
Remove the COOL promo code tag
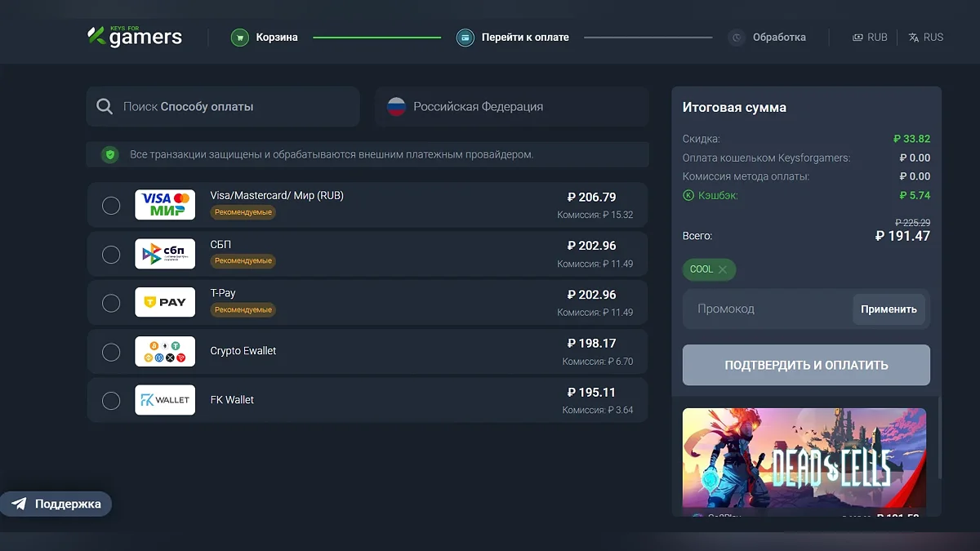723,269
